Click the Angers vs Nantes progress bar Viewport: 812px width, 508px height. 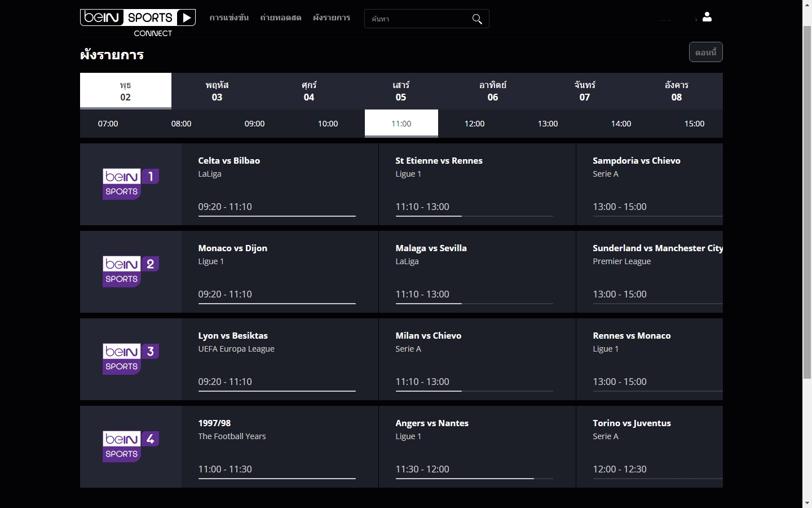click(x=474, y=479)
